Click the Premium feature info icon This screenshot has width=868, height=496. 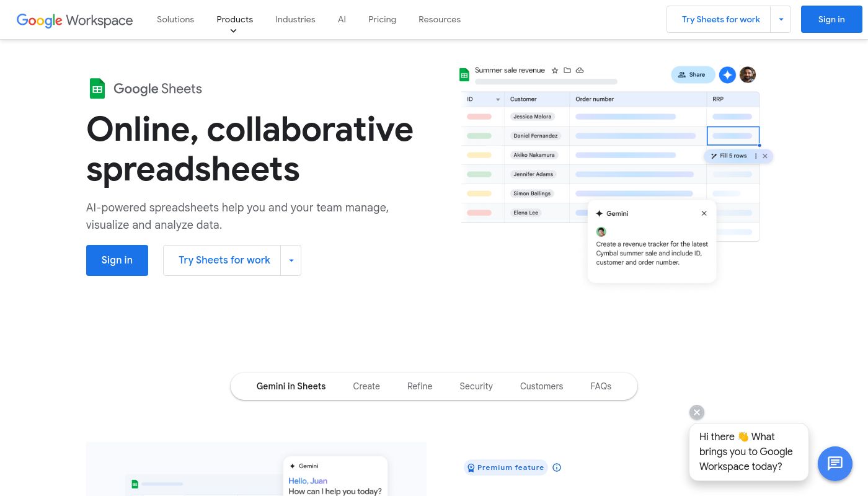[557, 467]
